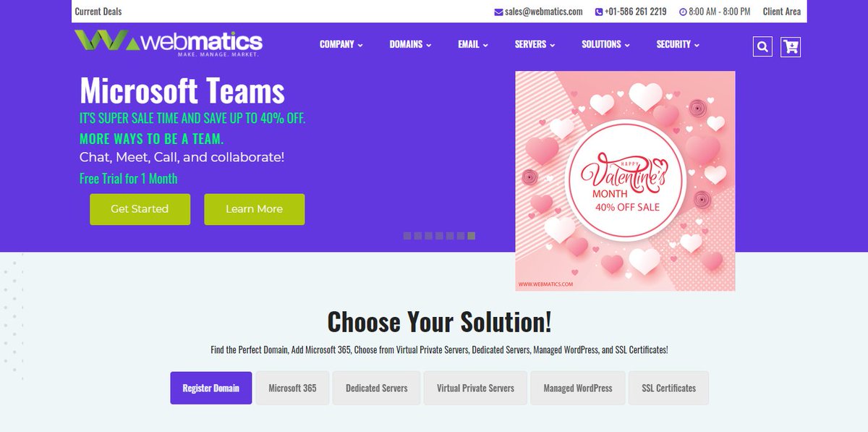
Task: Open the Current Deals link
Action: pos(98,12)
